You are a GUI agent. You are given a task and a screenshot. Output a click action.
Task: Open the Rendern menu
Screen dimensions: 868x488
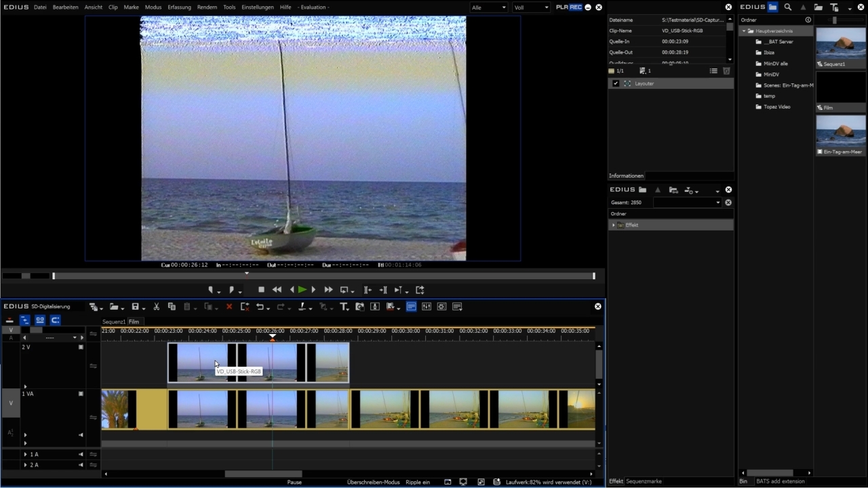point(207,7)
